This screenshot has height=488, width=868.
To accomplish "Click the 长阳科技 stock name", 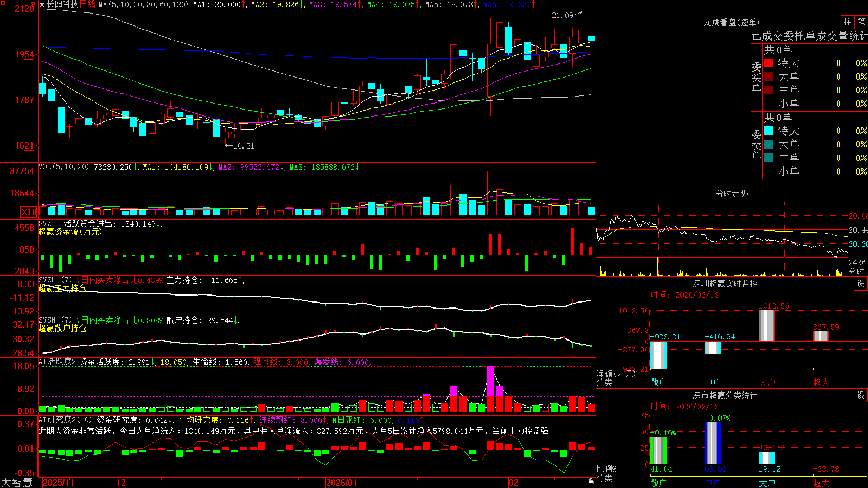I will (x=62, y=4).
